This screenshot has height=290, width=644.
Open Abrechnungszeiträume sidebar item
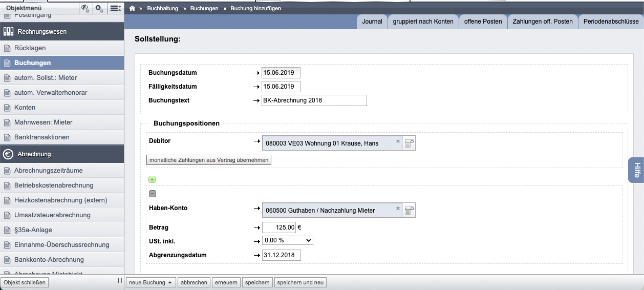pyautogui.click(x=62, y=171)
